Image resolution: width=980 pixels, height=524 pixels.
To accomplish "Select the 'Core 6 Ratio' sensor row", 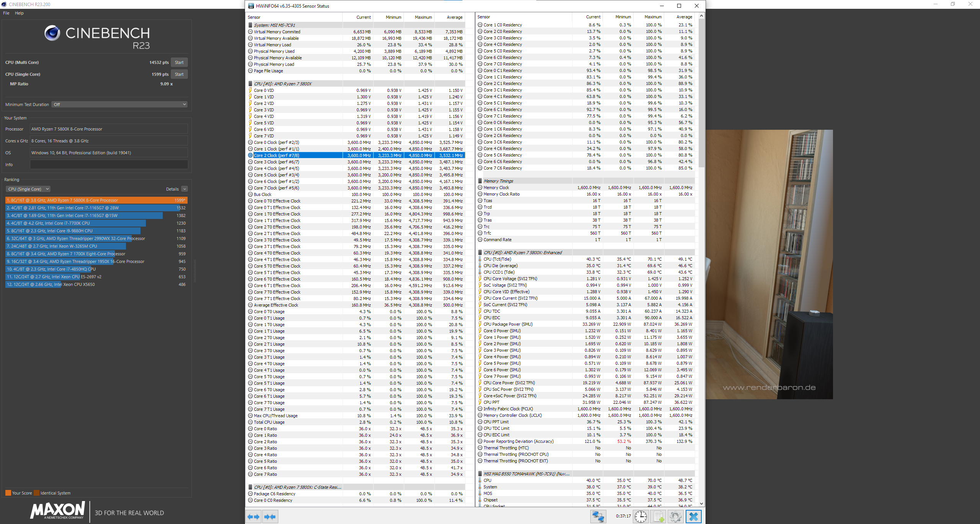I will point(356,468).
